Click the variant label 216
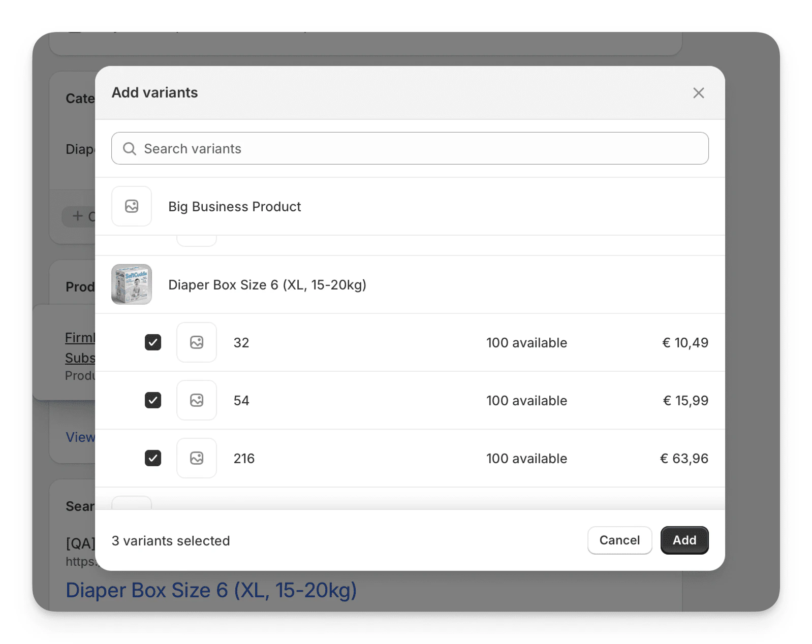The image size is (812, 644). pyautogui.click(x=244, y=459)
